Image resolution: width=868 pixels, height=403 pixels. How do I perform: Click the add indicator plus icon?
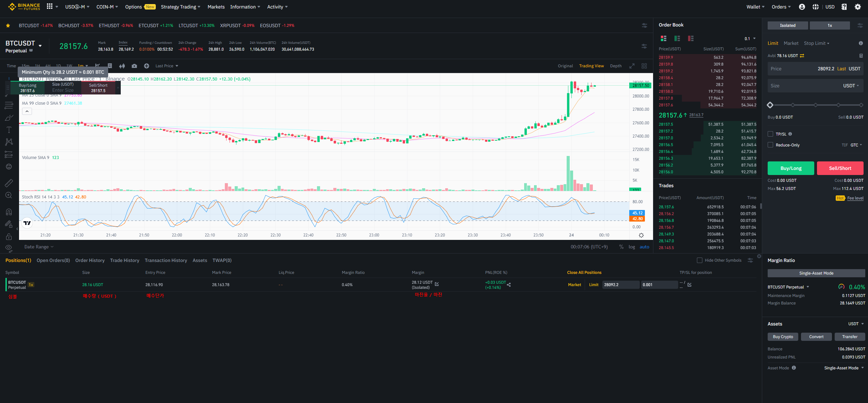tap(147, 66)
